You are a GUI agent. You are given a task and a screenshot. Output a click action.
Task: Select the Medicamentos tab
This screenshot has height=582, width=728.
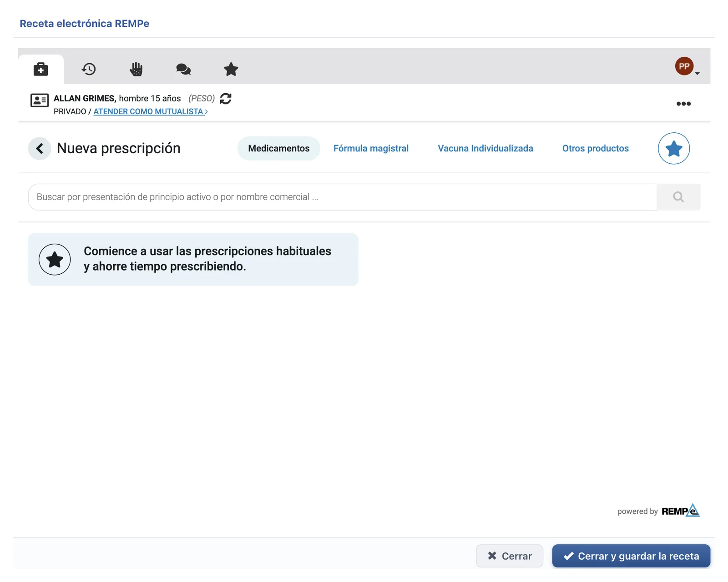click(x=279, y=148)
